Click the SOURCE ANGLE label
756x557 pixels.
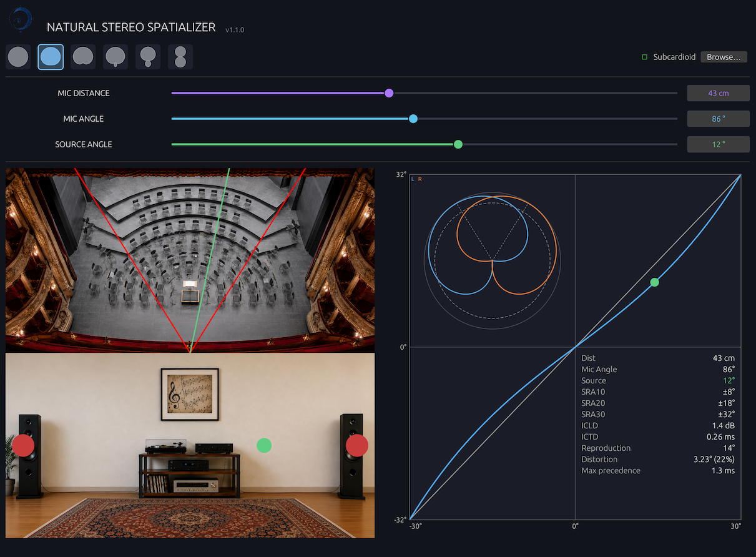coord(84,144)
